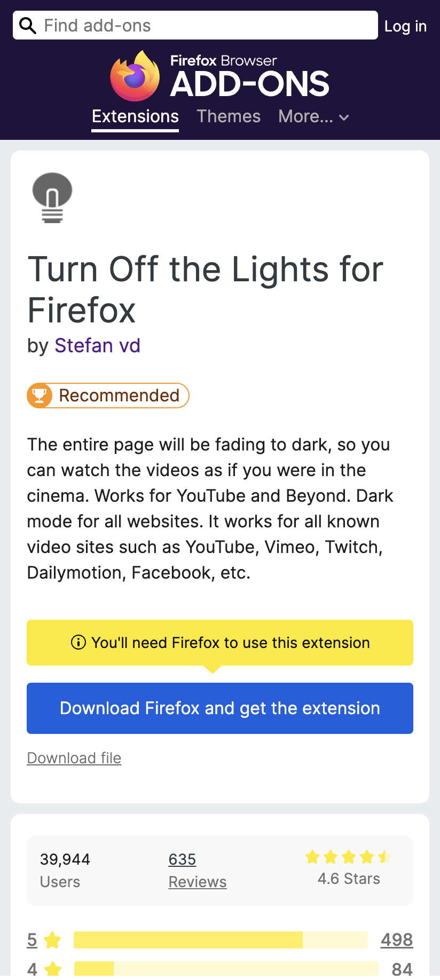Image resolution: width=440 pixels, height=980 pixels.
Task: Click the 5-star rating bar
Action: [x=221, y=940]
